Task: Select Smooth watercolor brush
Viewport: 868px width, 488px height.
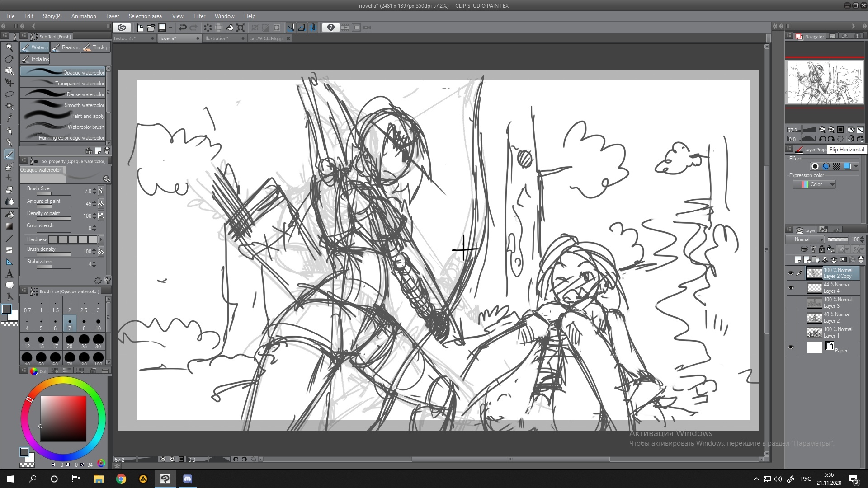Action: [x=63, y=105]
